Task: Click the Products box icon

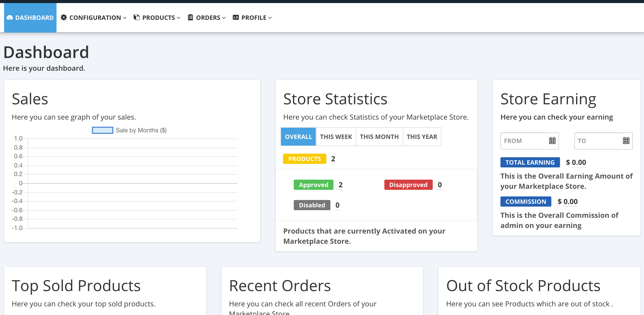Action: (137, 17)
